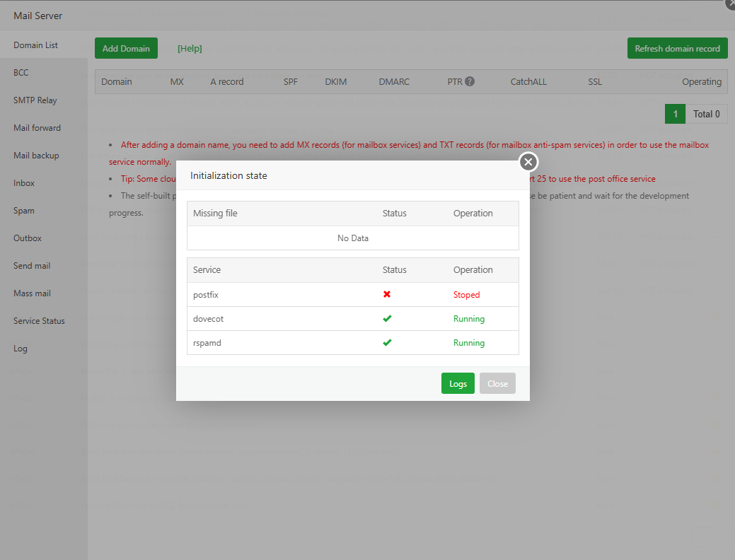Open the Logs button in dialog
Screen dimensions: 735x560
[458, 383]
